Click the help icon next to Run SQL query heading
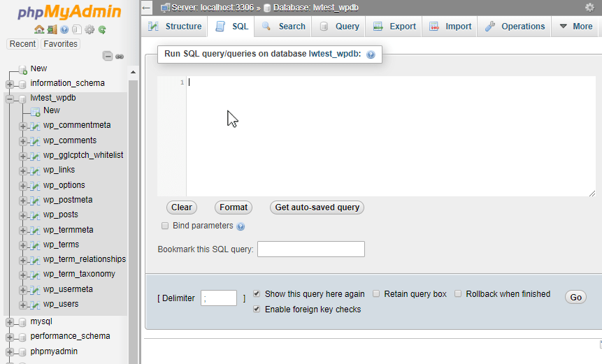 pos(371,54)
